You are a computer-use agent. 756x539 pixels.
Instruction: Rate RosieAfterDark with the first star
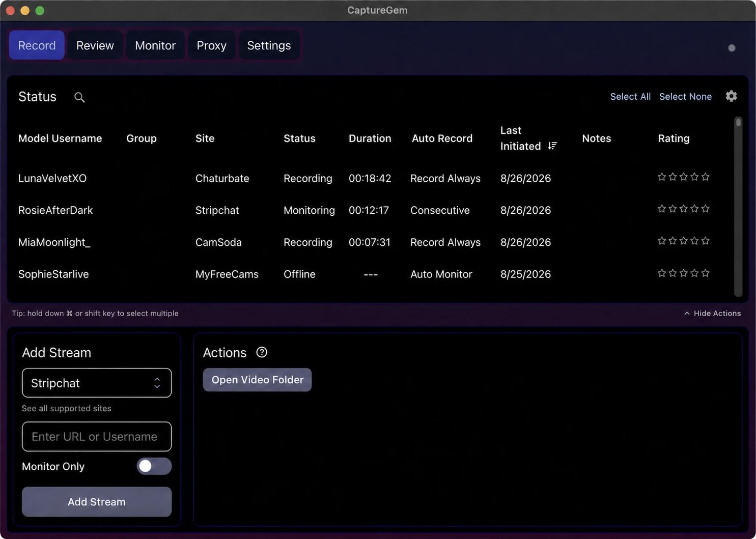coord(662,209)
